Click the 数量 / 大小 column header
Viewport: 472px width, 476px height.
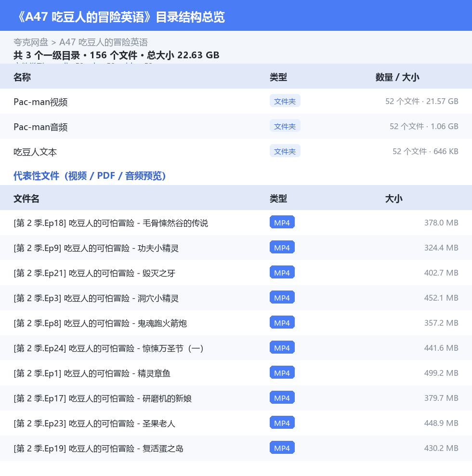[x=397, y=77]
